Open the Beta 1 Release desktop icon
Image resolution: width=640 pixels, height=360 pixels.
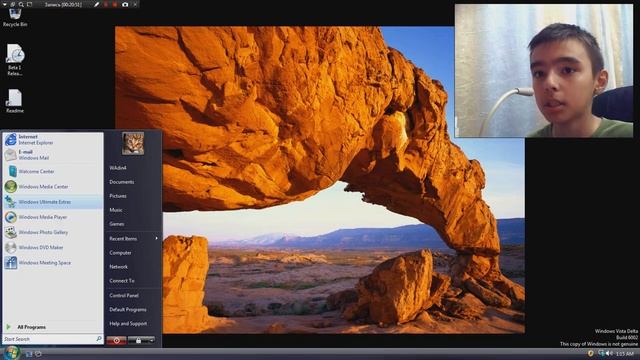click(15, 60)
